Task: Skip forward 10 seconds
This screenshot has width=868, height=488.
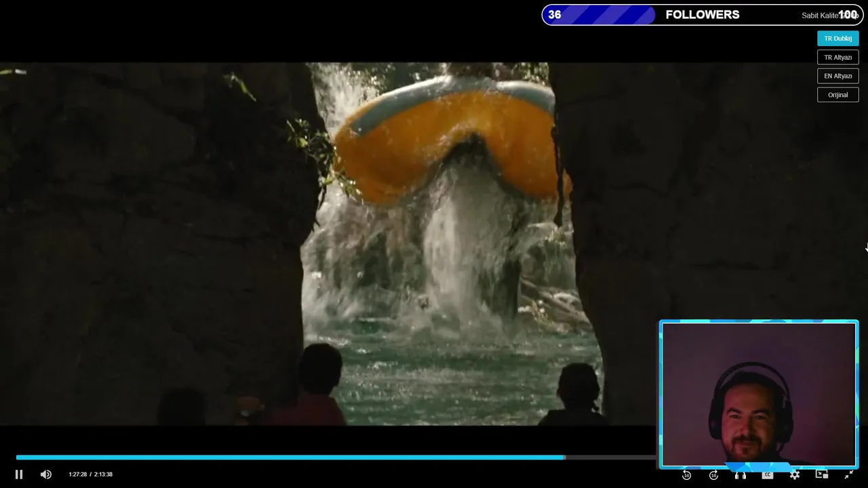Action: coord(713,475)
